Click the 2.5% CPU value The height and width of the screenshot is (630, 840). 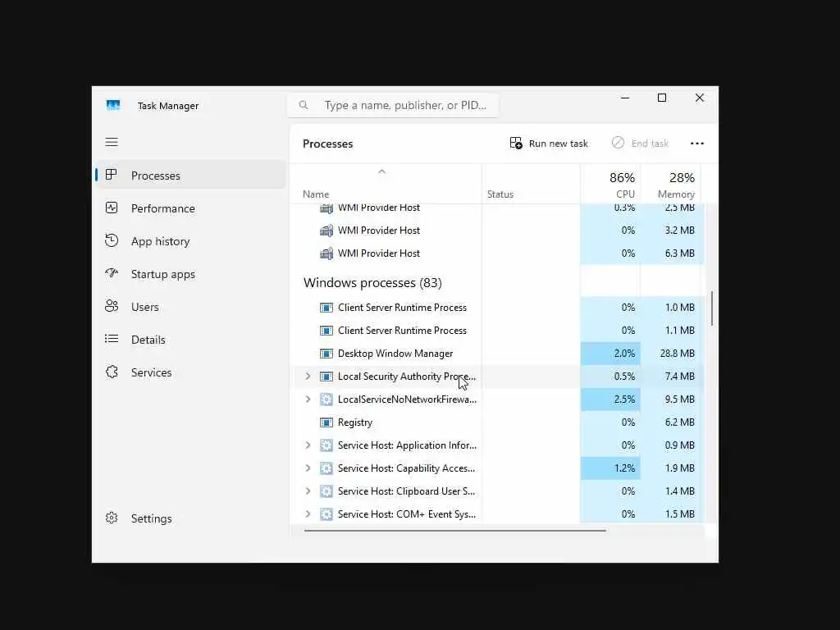tap(624, 399)
